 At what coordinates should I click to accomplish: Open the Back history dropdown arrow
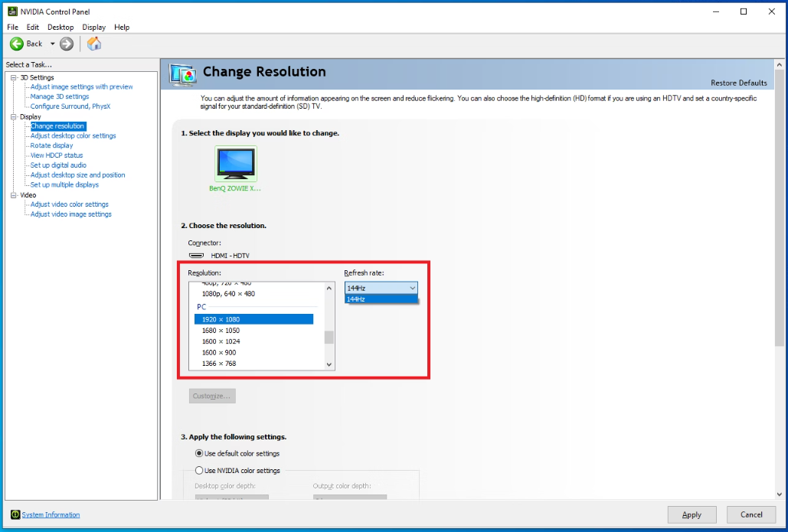[52, 44]
